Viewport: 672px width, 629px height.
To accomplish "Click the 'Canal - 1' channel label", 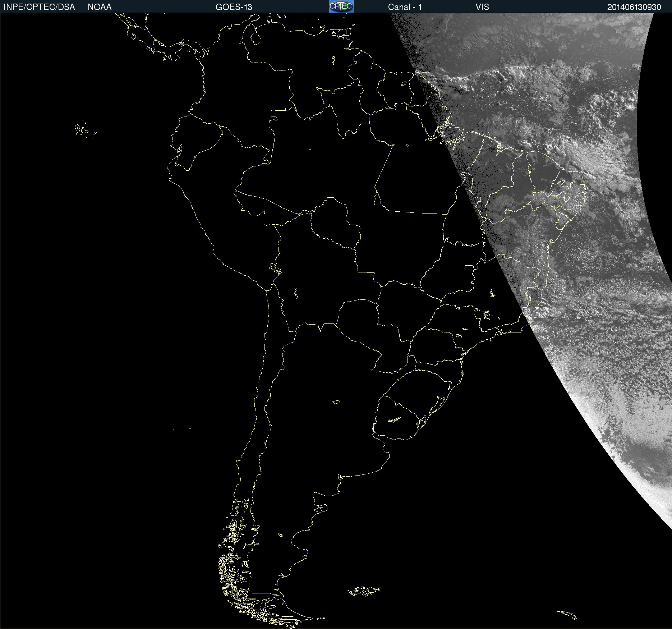I will (x=405, y=7).
